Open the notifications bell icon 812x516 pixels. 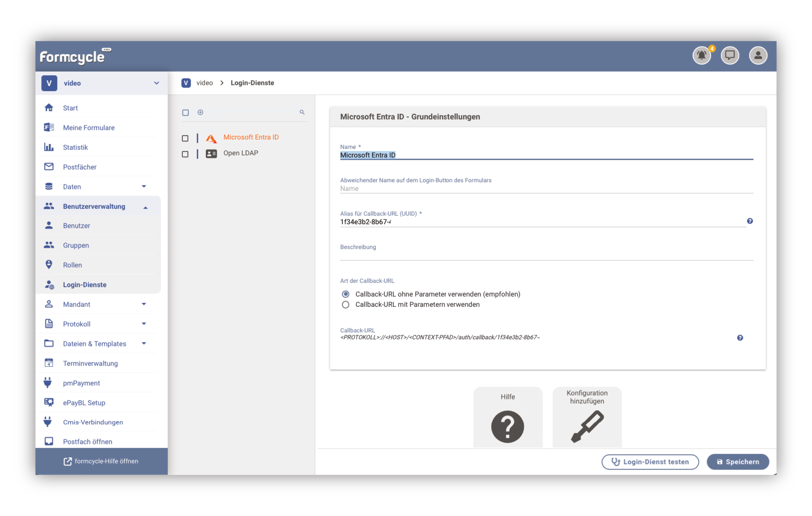tap(701, 55)
